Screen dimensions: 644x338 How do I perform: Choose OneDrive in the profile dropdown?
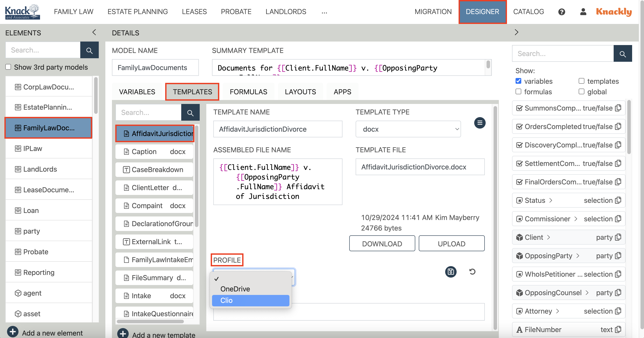click(x=251, y=289)
